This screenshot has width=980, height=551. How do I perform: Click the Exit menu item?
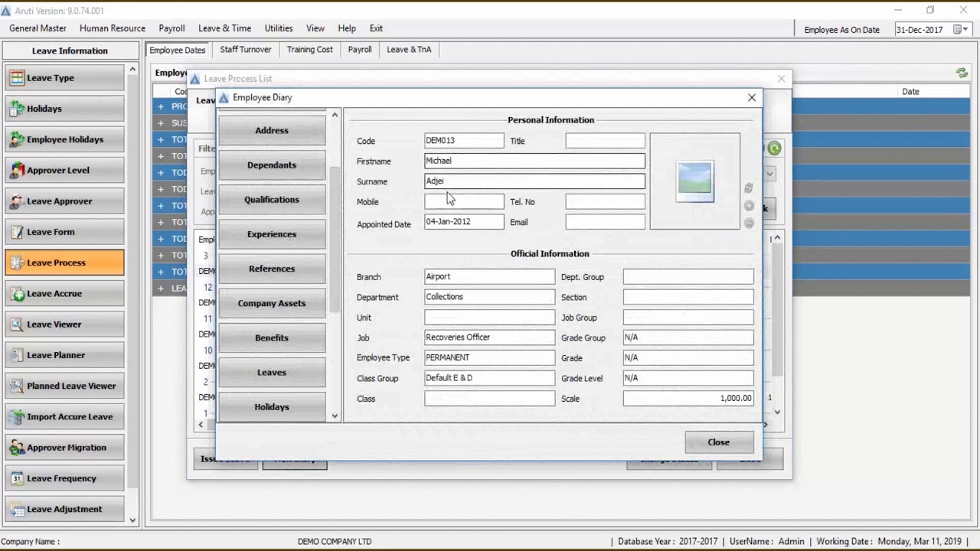(376, 28)
